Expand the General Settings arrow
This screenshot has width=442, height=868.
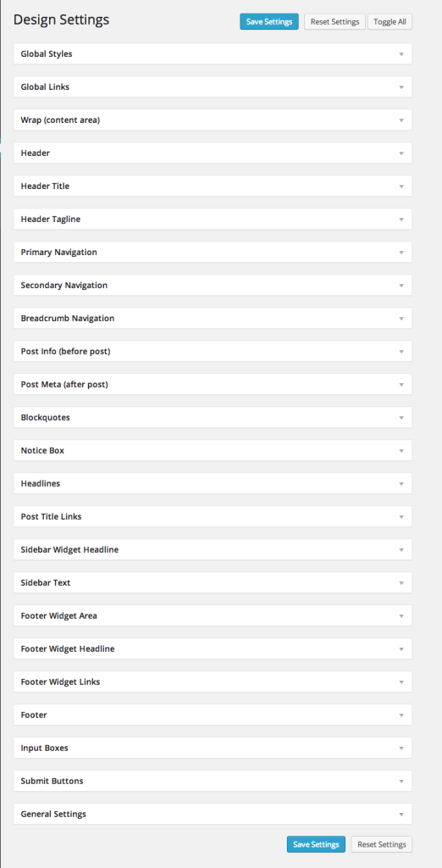[x=401, y=815]
